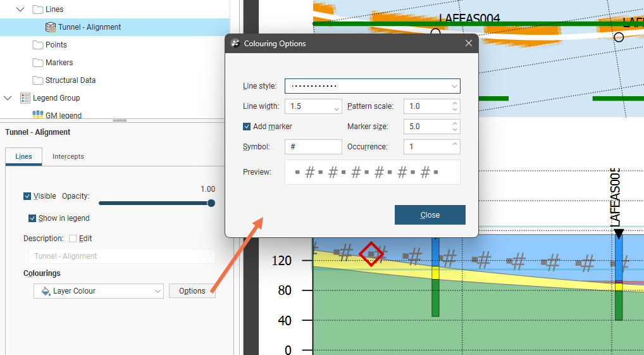Image resolution: width=644 pixels, height=355 pixels.
Task: Select the Legend Group tree item
Action: pyautogui.click(x=56, y=98)
